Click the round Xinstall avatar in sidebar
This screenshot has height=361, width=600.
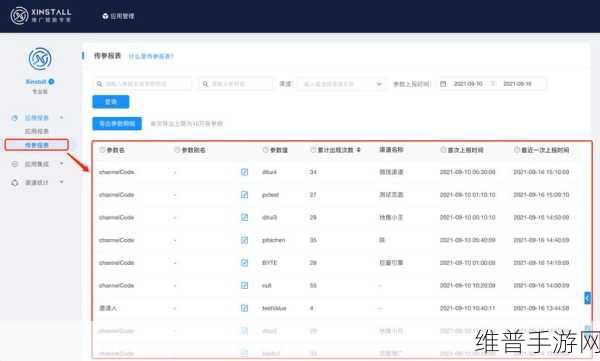[x=40, y=59]
